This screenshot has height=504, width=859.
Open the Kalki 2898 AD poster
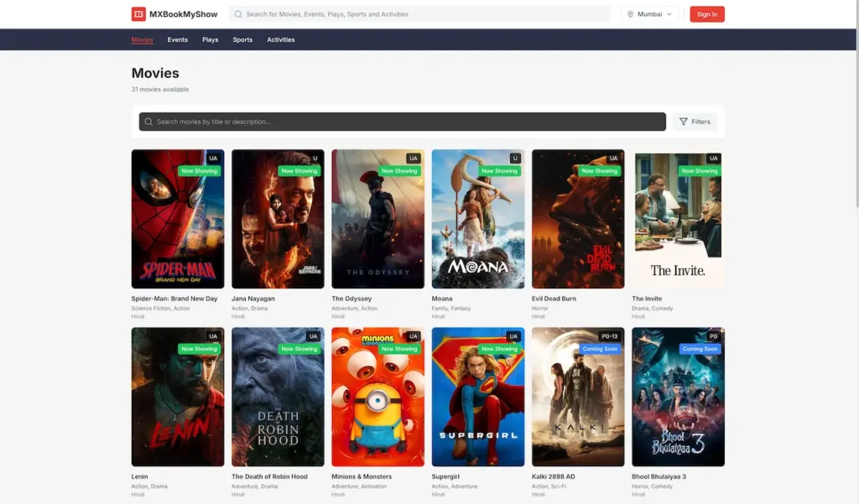point(578,397)
